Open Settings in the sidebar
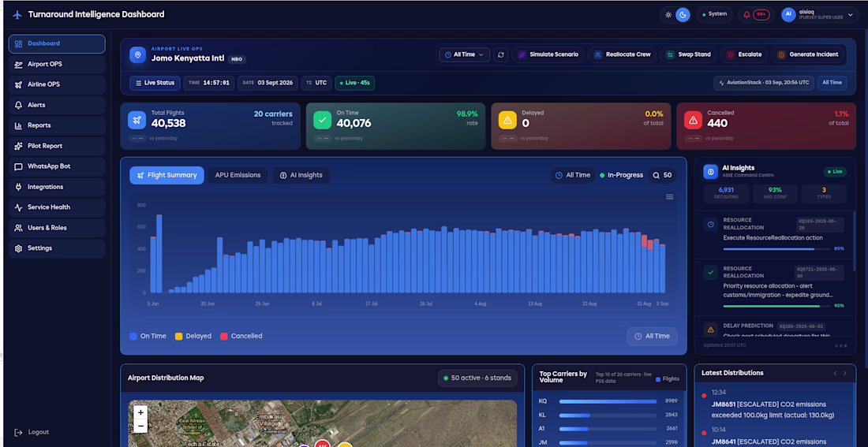 pos(57,248)
